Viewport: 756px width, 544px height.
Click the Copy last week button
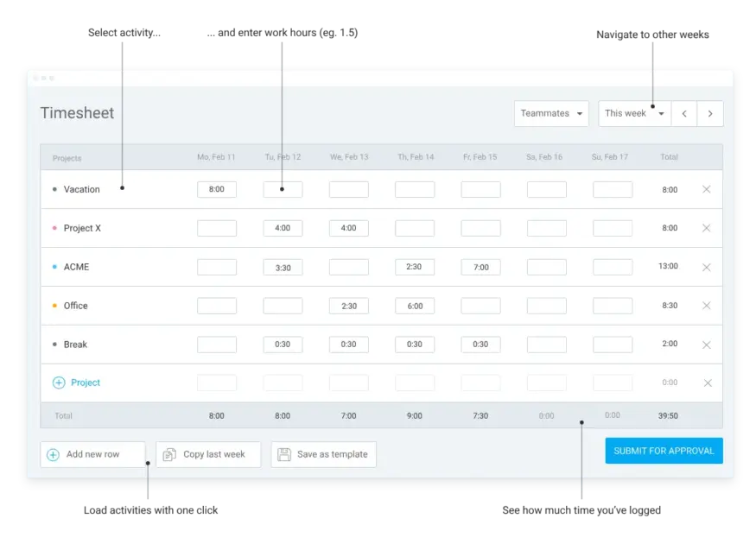[x=208, y=454]
